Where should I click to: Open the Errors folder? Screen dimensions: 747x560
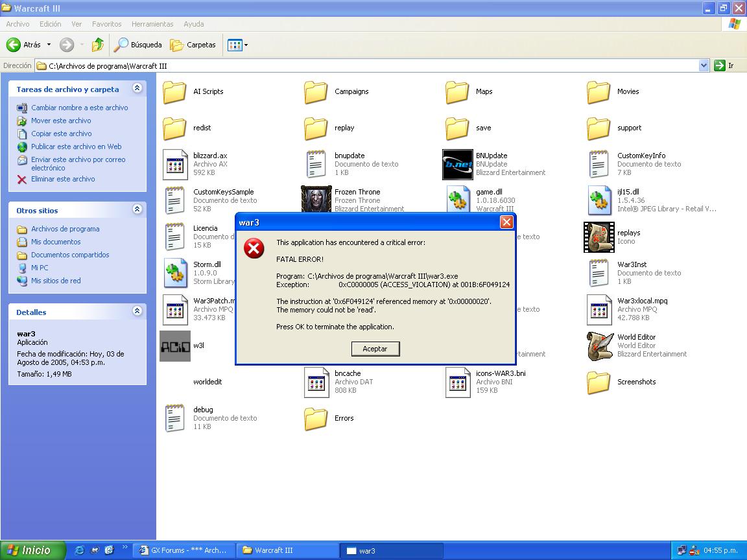316,419
